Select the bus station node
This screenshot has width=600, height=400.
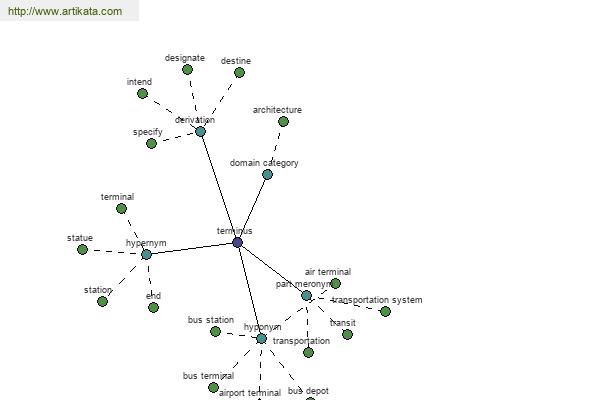coord(215,332)
